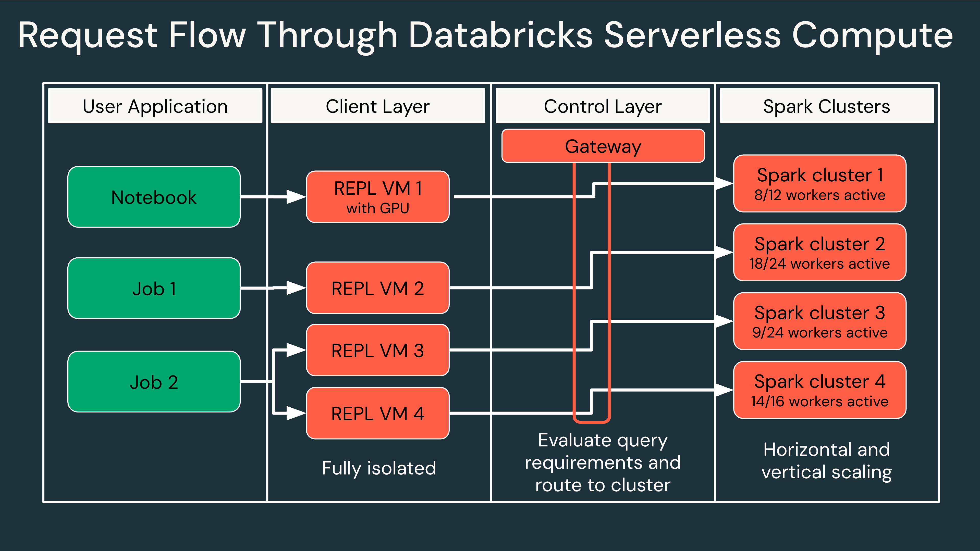980x551 pixels.
Task: Select the User Application column header
Action: pos(155,106)
